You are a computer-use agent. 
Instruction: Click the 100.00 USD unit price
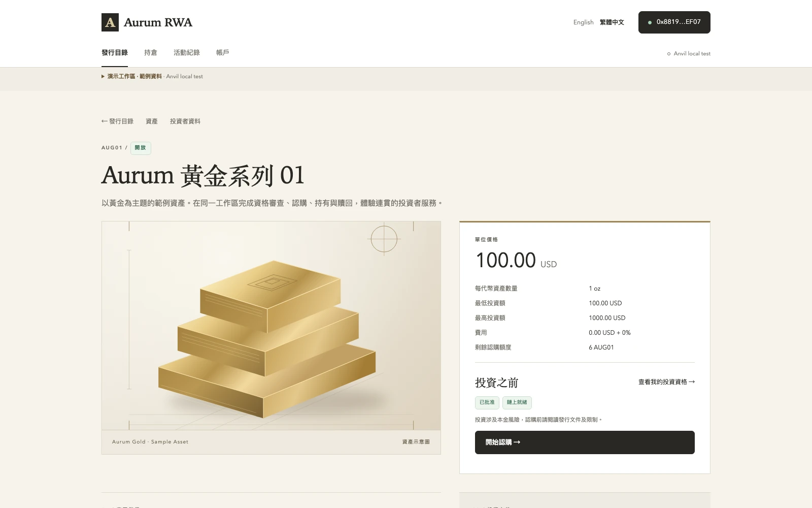point(516,261)
